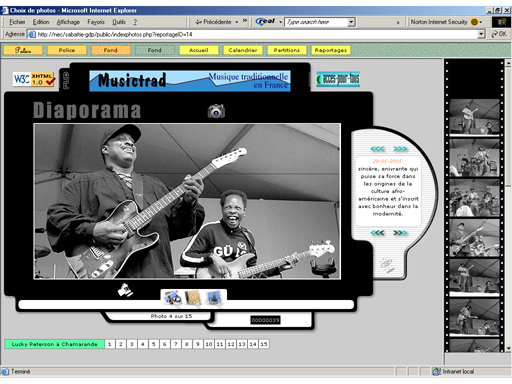The image size is (512, 384).
Task: Click the yellow Reportages button
Action: [x=331, y=50]
